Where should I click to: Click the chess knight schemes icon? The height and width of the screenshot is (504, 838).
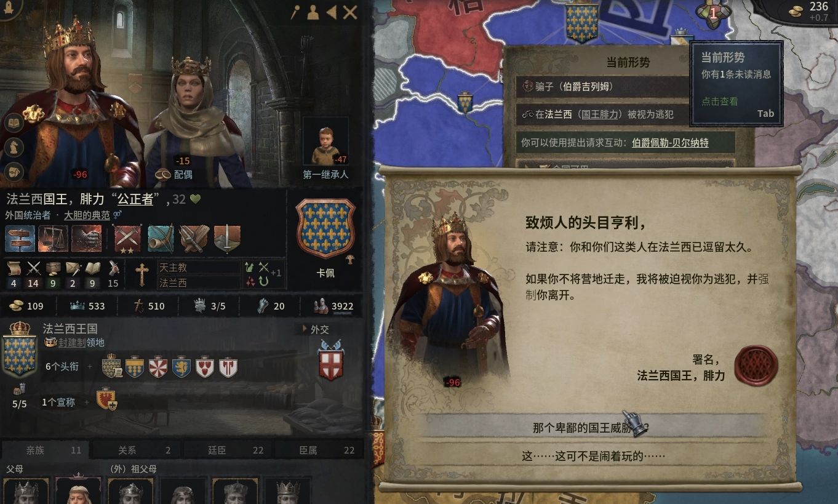point(14,148)
